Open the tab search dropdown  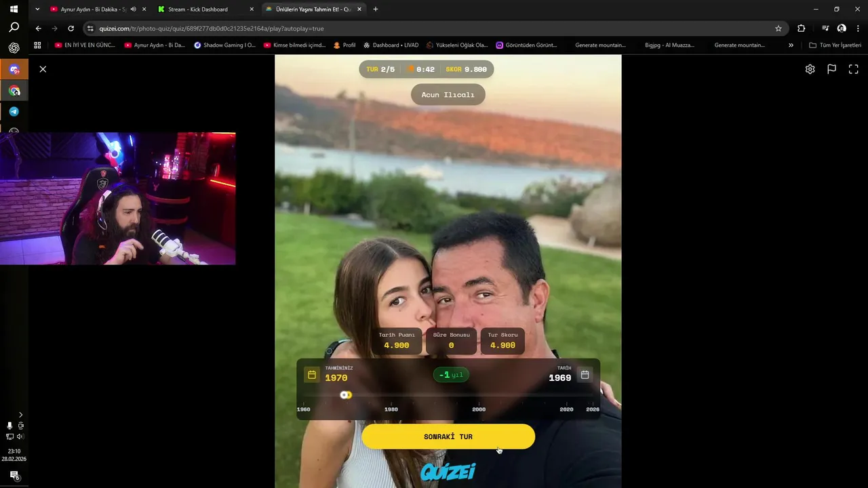click(x=37, y=9)
